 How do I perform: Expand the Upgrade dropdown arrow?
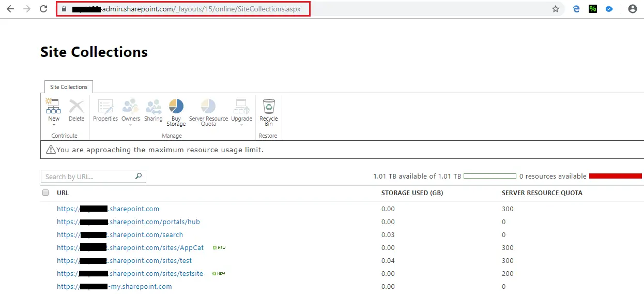click(241, 125)
